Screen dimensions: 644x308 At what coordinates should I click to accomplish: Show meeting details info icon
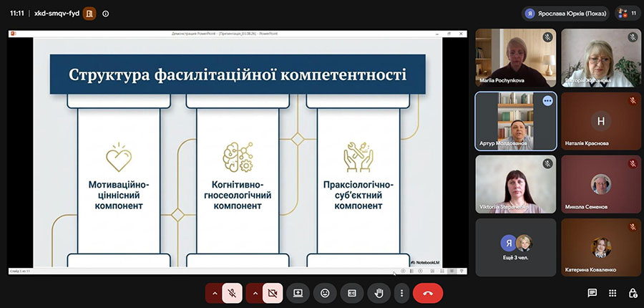(106, 14)
